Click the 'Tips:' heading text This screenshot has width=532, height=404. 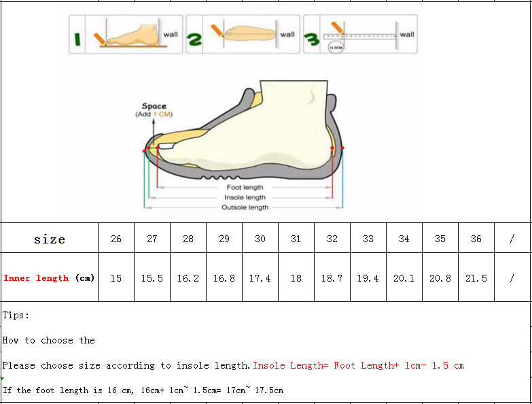[x=16, y=316]
